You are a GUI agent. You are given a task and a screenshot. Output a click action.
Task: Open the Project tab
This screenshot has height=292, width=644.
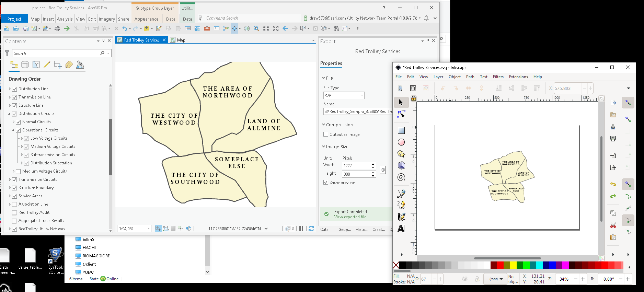(x=14, y=19)
